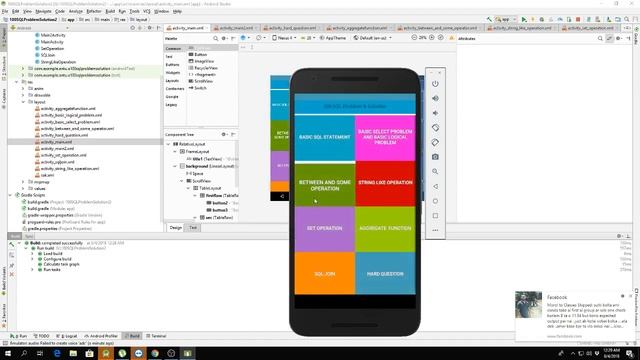
Task: Click the Project panel settings gear icon
Action: coord(149,28)
